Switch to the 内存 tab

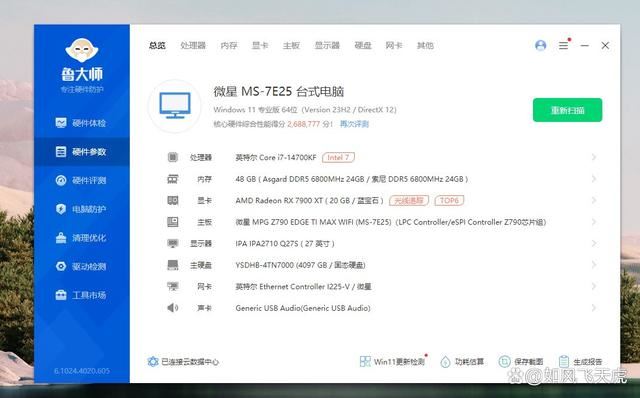tap(229, 45)
